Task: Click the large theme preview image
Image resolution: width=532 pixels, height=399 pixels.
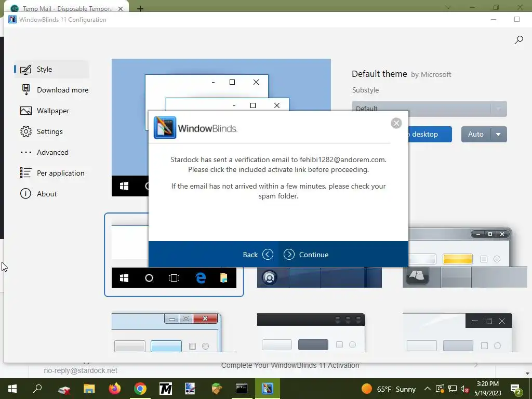Action: point(221,85)
